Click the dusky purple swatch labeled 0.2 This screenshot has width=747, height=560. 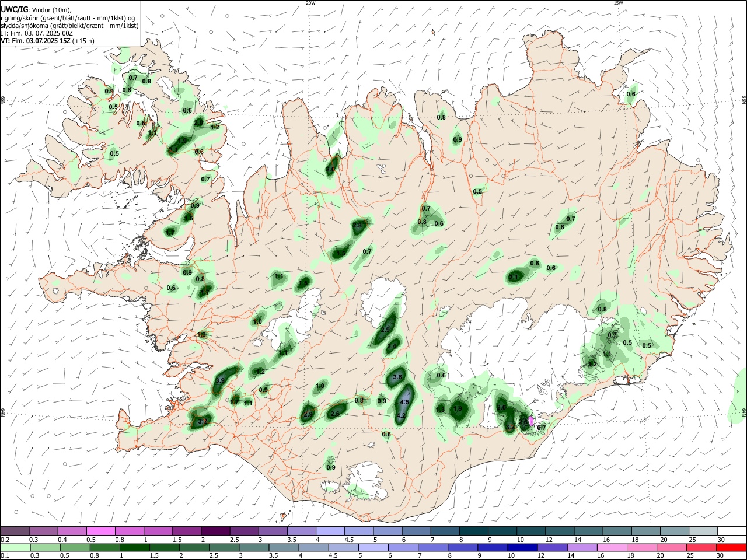[x=15, y=531]
